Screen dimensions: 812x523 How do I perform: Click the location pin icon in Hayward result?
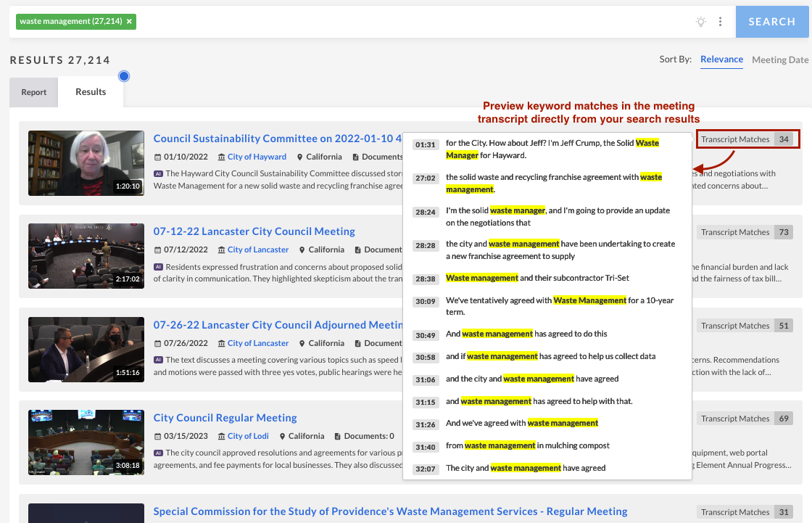point(300,157)
